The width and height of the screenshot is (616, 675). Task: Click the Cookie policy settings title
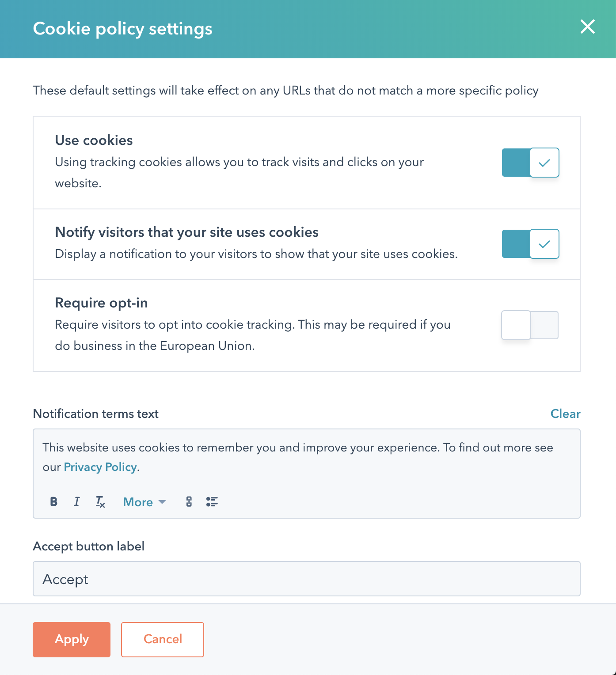click(122, 29)
